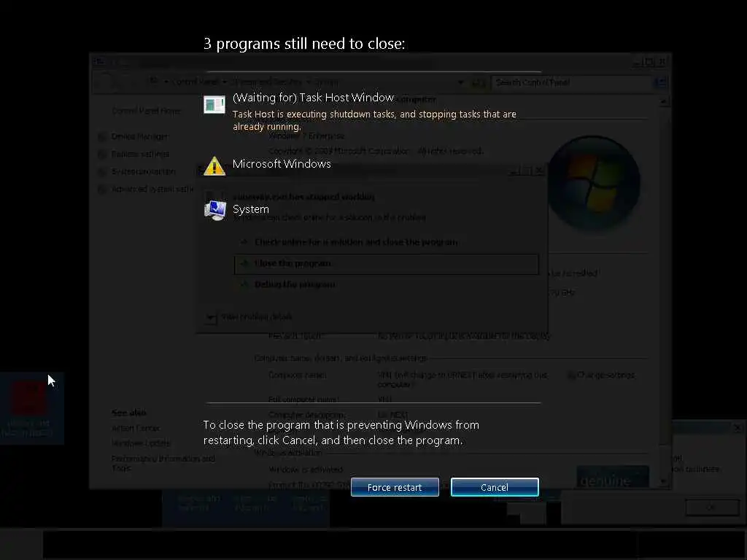Click the "Task Host is executing shutdown tasks" description
Screen dimensions: 747x560
click(374, 120)
